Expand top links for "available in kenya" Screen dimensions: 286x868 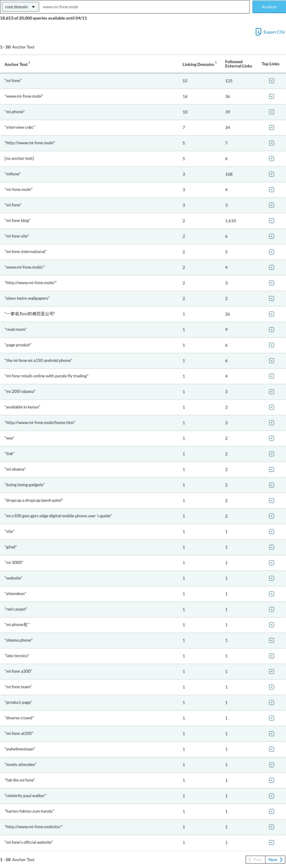pyautogui.click(x=271, y=407)
